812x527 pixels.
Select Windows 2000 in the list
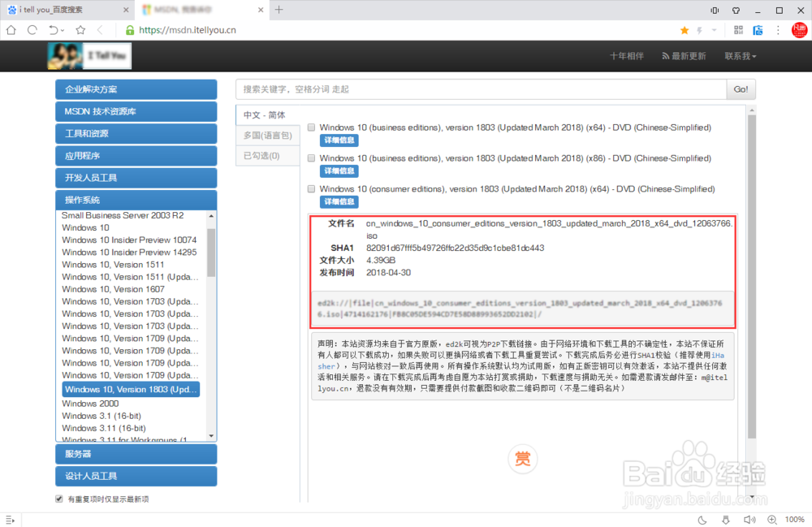coord(90,404)
